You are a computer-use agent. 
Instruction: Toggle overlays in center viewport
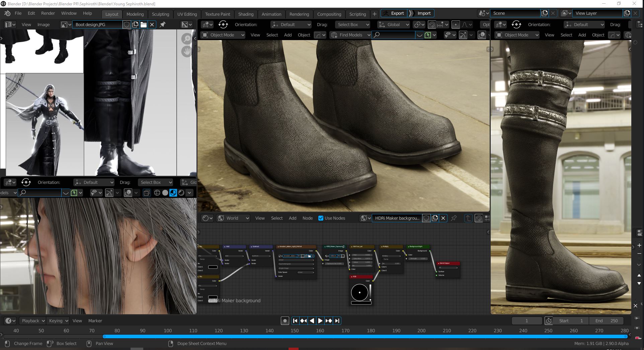tap(482, 35)
